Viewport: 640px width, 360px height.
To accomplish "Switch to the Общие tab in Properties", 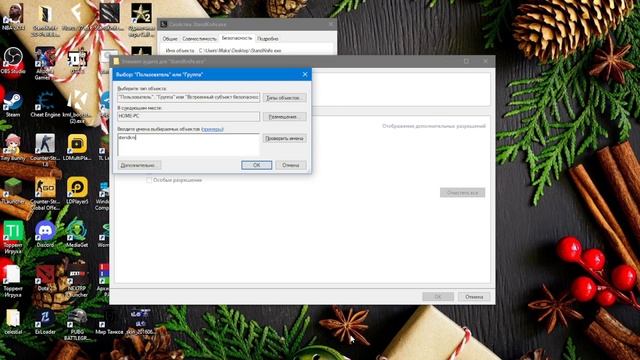I will point(170,39).
